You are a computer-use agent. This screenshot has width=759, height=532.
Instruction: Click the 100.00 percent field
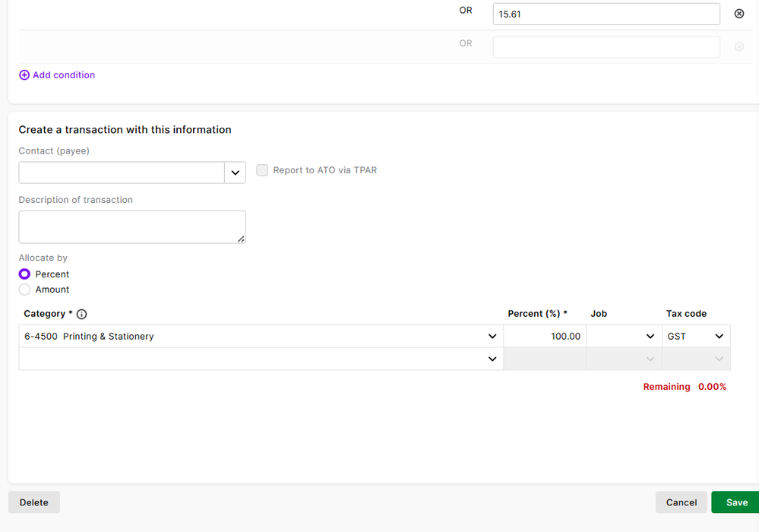point(544,337)
